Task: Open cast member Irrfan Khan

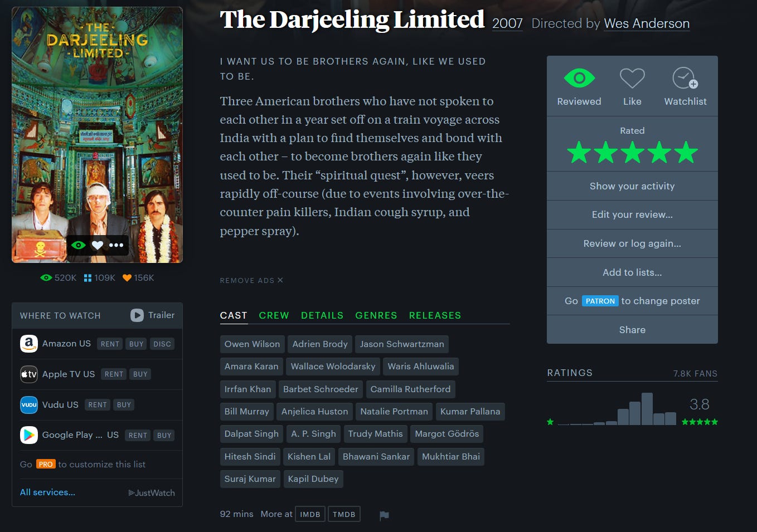Action: tap(248, 389)
